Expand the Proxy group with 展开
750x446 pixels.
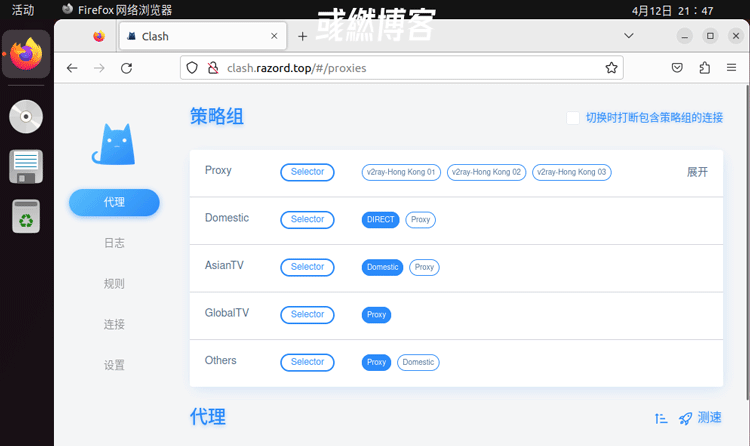697,172
